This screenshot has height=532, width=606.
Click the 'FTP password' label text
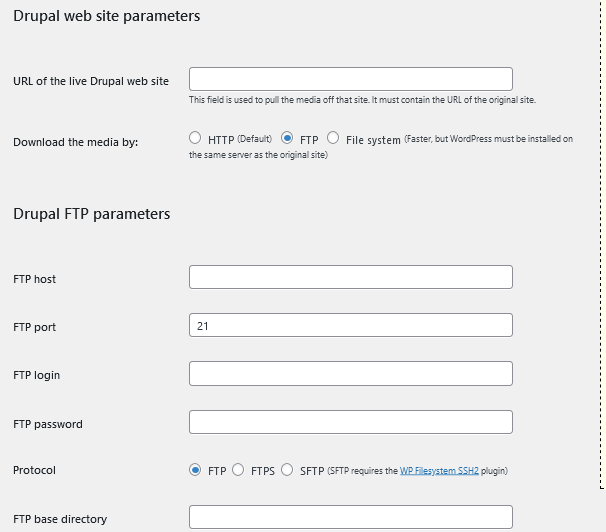(48, 424)
